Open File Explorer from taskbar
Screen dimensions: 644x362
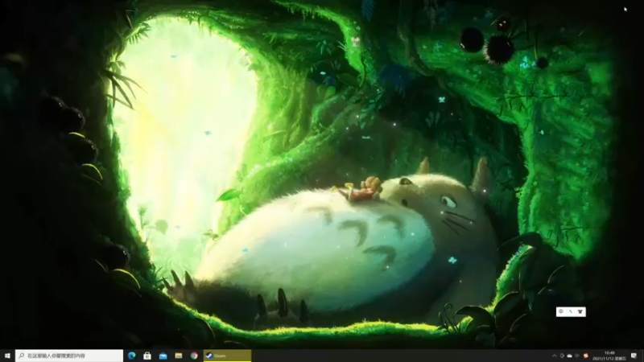click(x=179, y=356)
